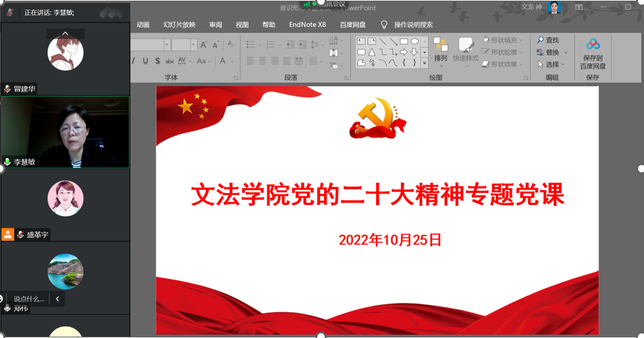Click the Increase font size icon

click(204, 45)
